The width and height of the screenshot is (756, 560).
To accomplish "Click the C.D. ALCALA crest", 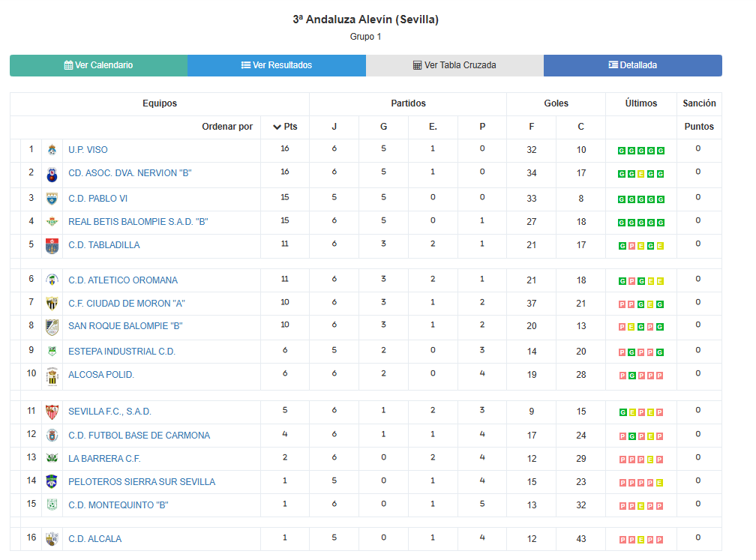I will click(52, 538).
